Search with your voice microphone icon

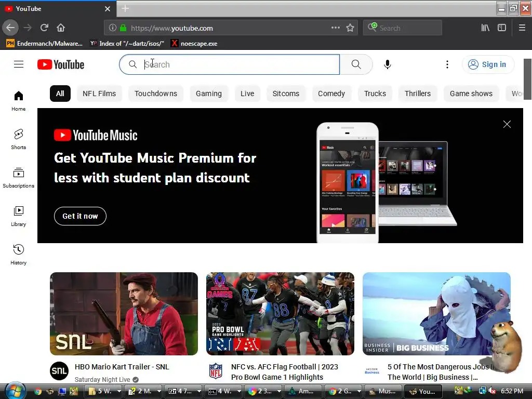[x=387, y=64]
